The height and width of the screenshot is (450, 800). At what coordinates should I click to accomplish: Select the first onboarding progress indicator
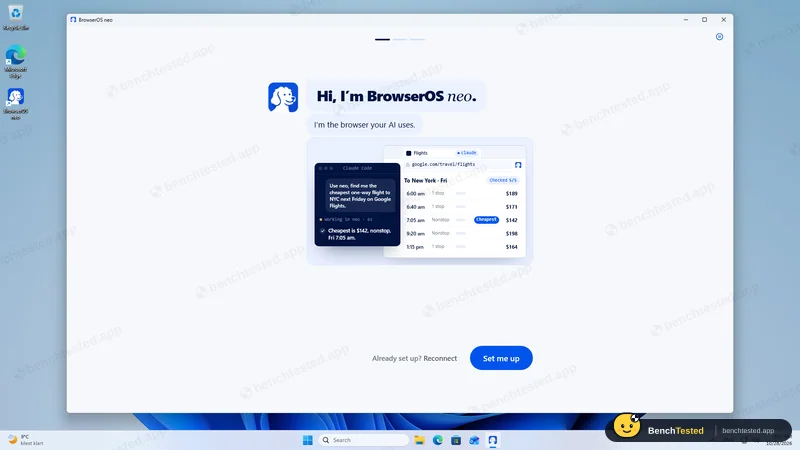point(382,39)
